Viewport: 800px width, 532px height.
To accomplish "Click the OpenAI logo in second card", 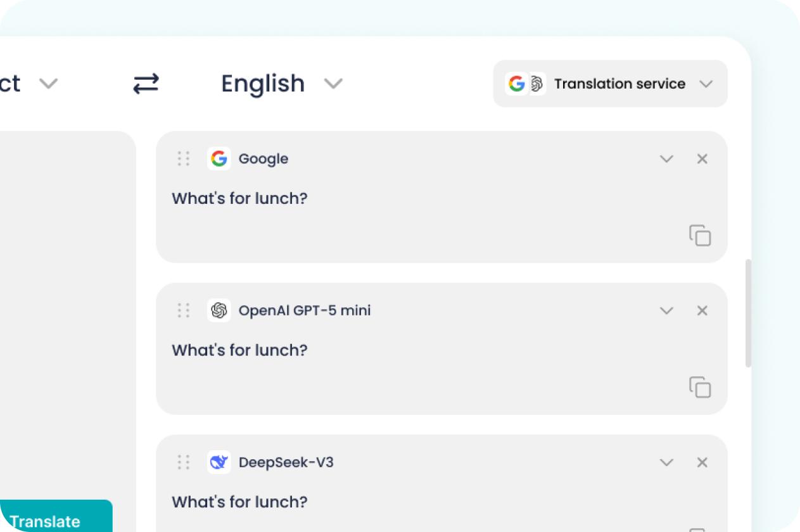I will click(219, 310).
